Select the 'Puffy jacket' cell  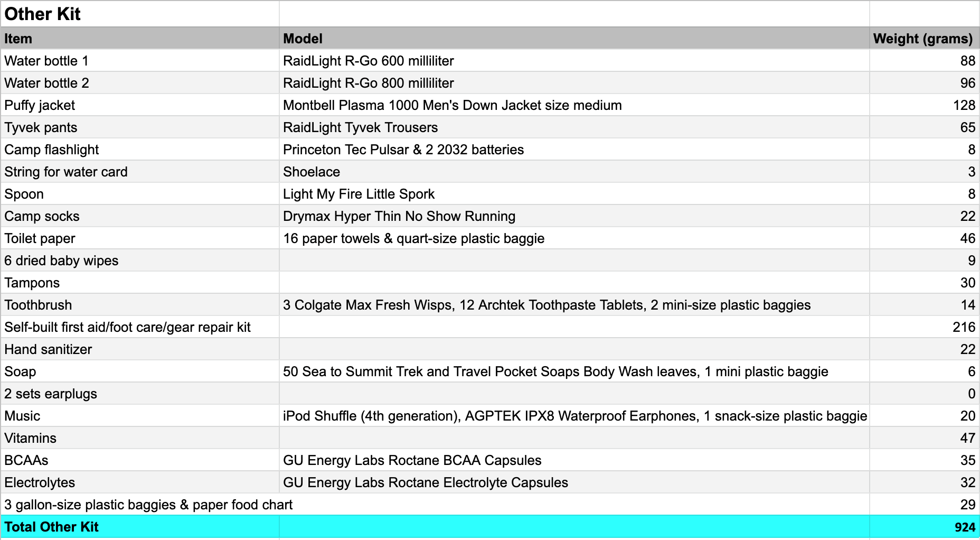click(x=140, y=105)
